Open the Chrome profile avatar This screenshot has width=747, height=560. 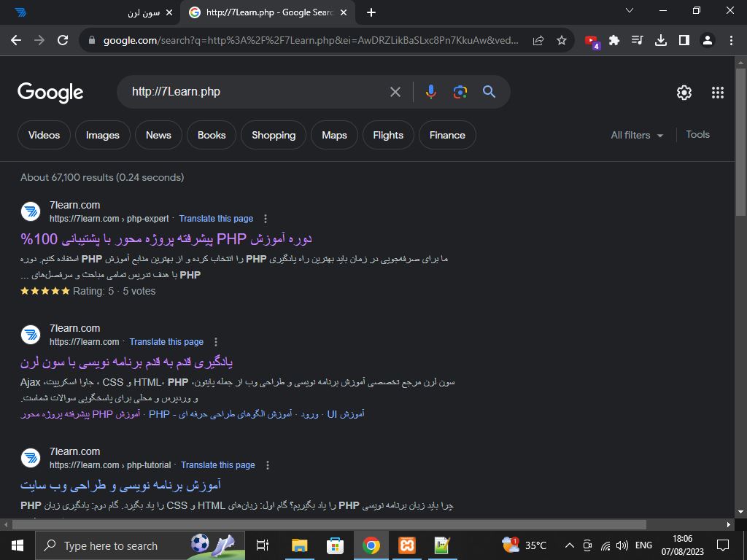[708, 41]
